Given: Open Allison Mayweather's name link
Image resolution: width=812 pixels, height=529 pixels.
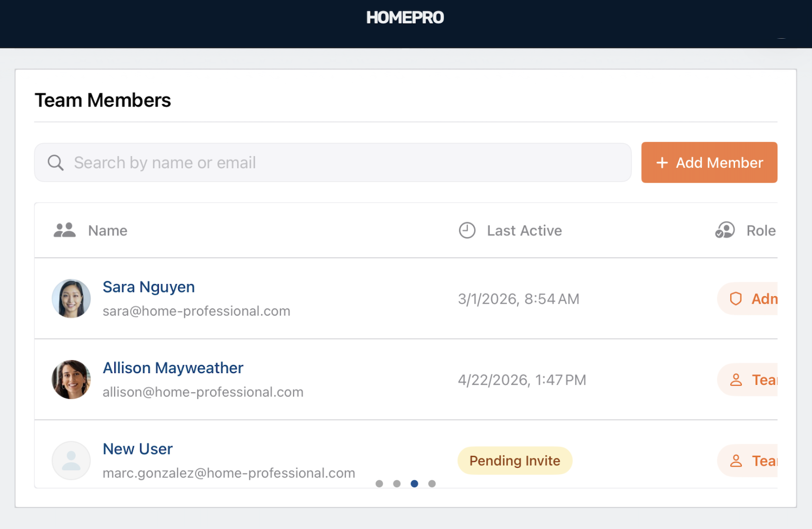Looking at the screenshot, I should click(x=173, y=368).
